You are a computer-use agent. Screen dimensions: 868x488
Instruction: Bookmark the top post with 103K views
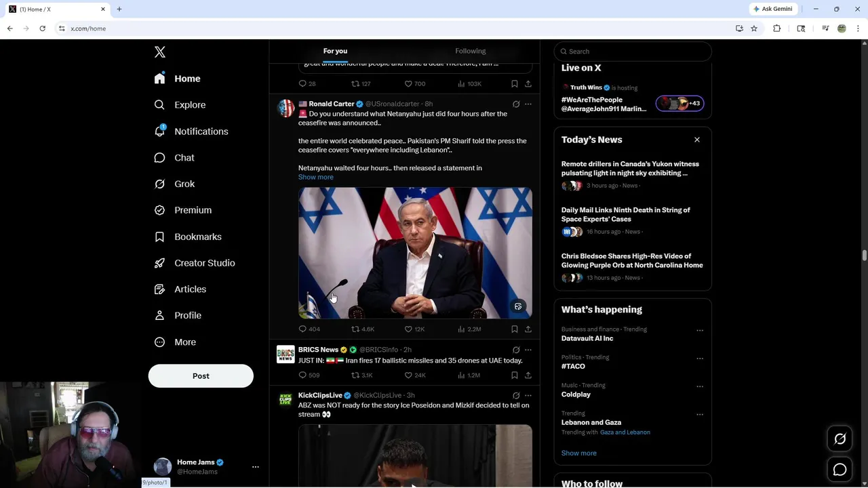pyautogui.click(x=515, y=84)
